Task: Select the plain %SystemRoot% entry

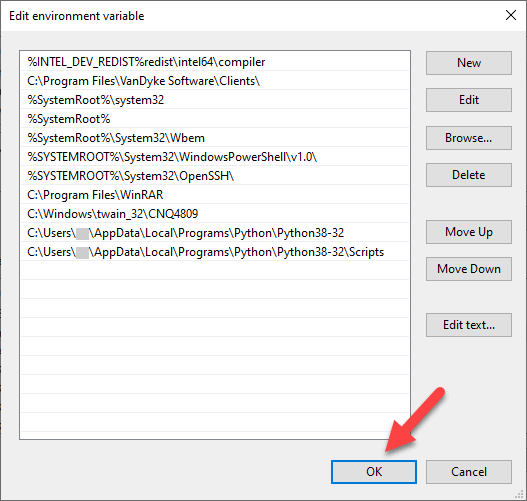Action: pos(215,119)
